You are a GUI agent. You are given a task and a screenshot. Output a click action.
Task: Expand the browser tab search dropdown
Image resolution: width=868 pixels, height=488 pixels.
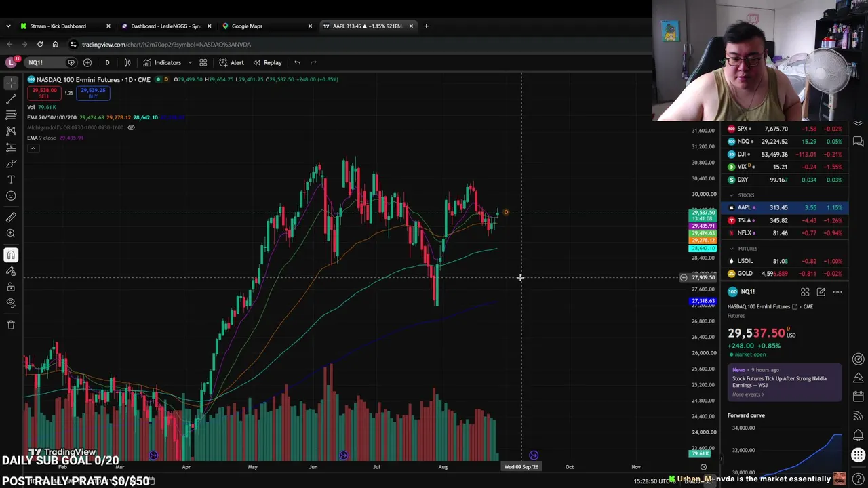click(8, 26)
